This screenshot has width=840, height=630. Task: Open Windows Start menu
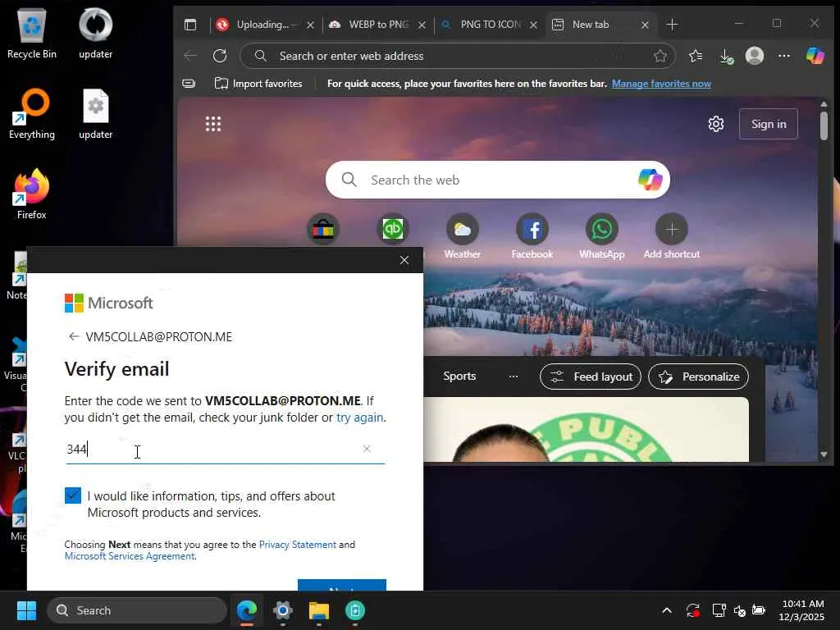[26, 610]
